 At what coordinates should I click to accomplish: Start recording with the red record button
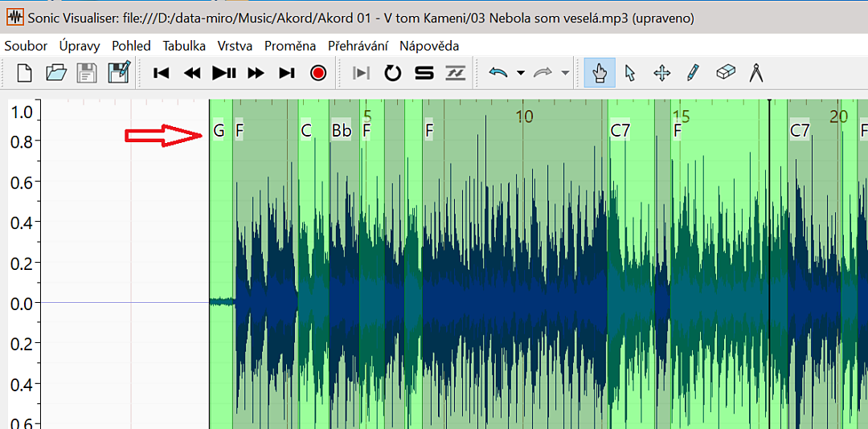318,73
